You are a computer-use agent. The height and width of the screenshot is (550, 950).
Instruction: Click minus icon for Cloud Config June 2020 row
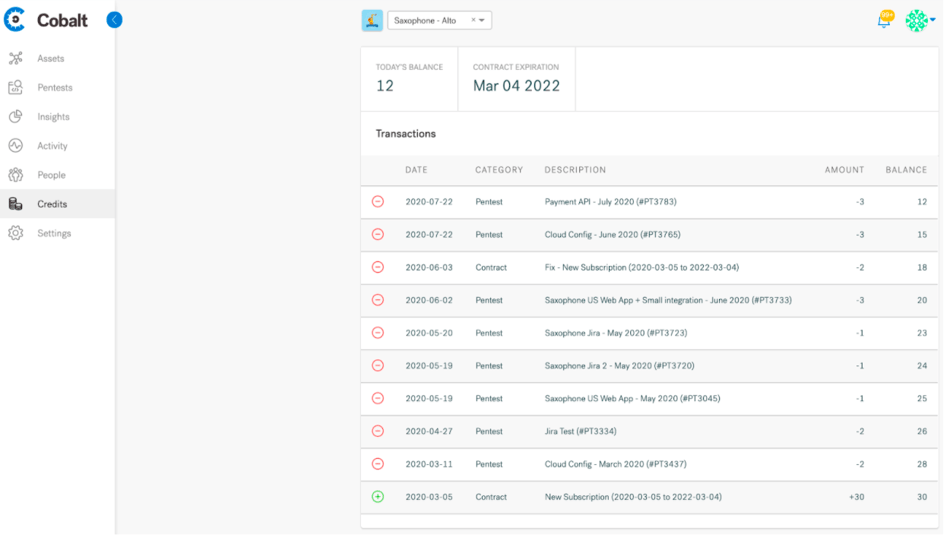[377, 234]
